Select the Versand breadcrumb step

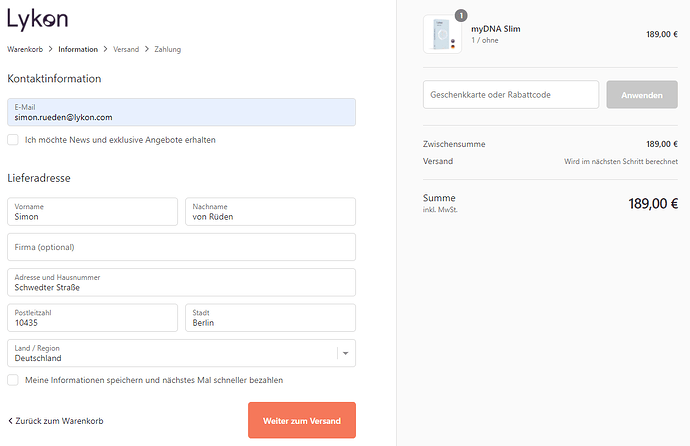click(126, 49)
